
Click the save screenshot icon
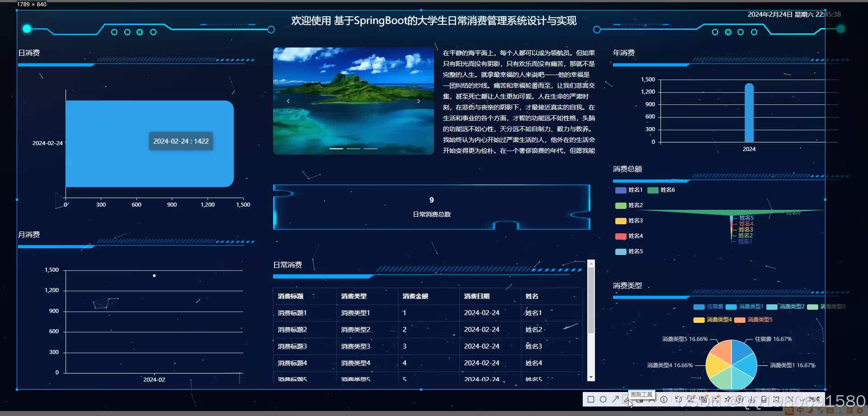point(751,400)
